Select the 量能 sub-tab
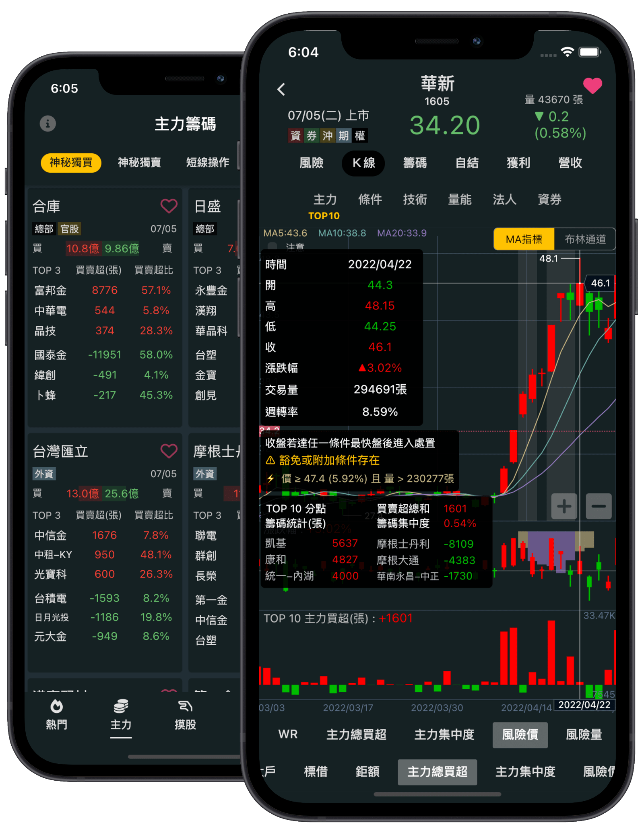 point(460,199)
